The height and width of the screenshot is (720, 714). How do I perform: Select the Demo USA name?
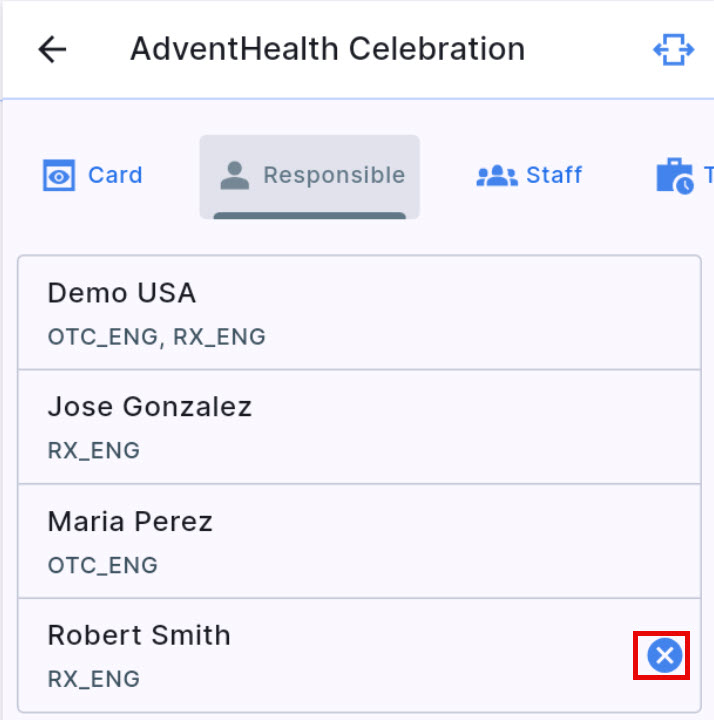pos(122,293)
